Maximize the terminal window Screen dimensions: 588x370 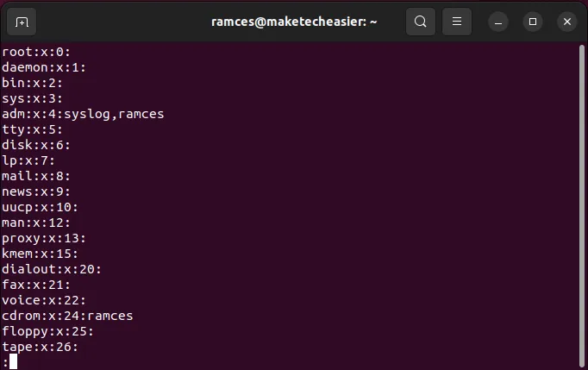533,22
